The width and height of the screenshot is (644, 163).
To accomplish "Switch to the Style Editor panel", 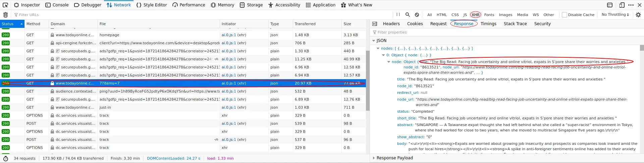I will coord(152,5).
